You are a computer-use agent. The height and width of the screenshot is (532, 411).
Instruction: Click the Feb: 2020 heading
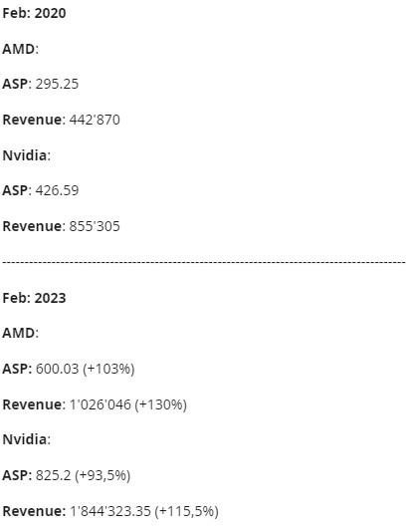point(34,14)
